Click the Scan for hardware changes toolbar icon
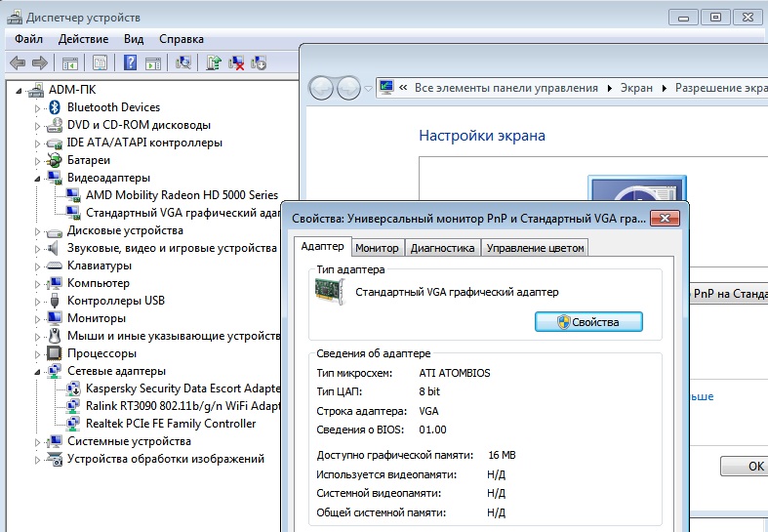The image size is (768, 532). click(182, 63)
